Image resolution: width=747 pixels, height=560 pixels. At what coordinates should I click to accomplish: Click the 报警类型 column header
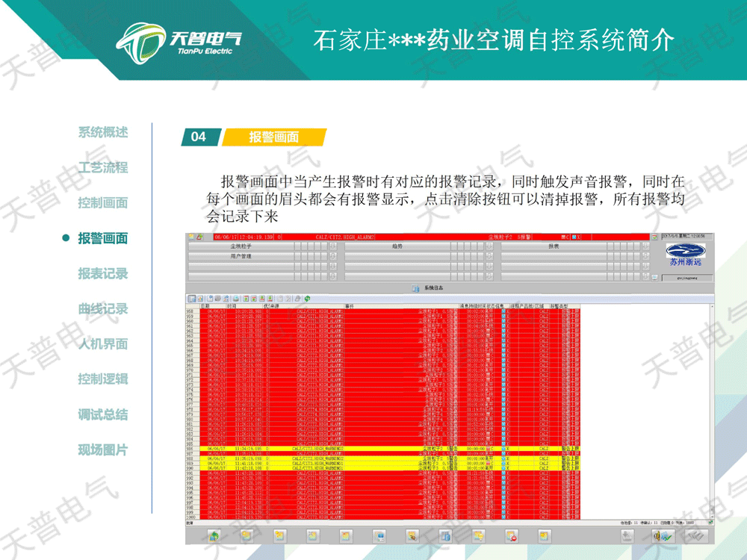pyautogui.click(x=565, y=306)
